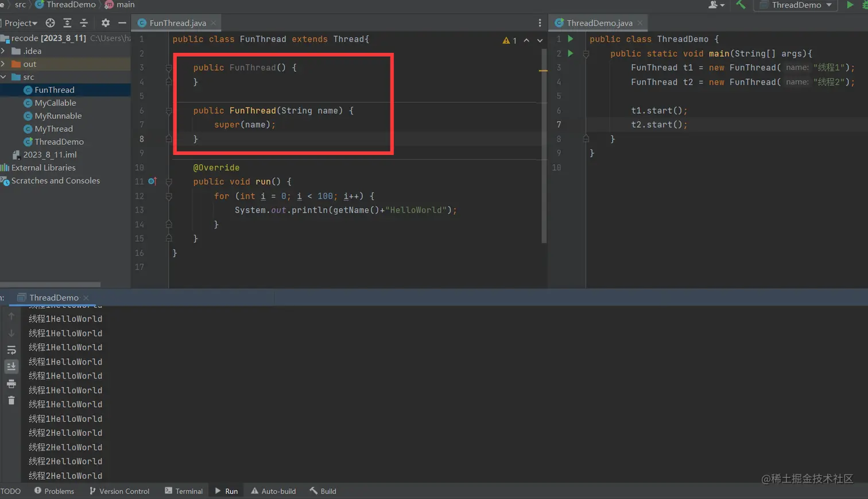Place cursor on super(name); line
This screenshot has width=868, height=499.
click(x=245, y=125)
